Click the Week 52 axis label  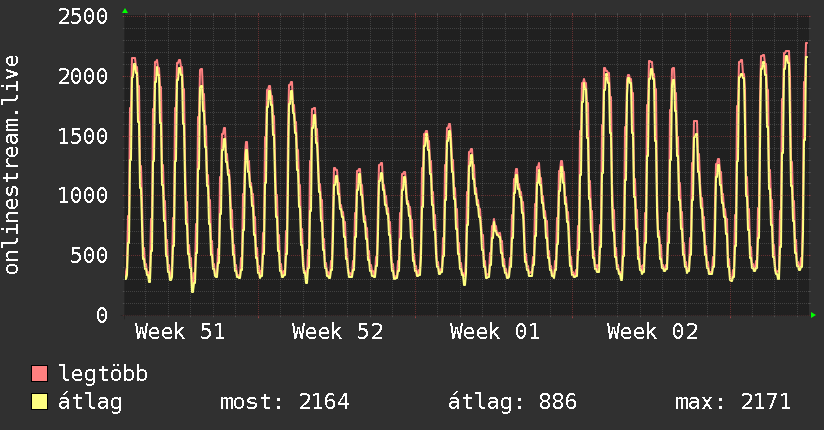(337, 332)
